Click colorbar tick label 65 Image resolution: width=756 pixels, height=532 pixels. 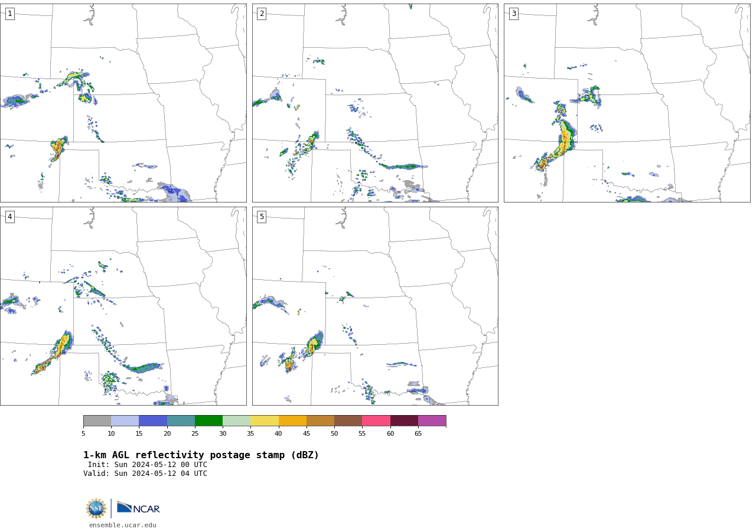(x=418, y=434)
